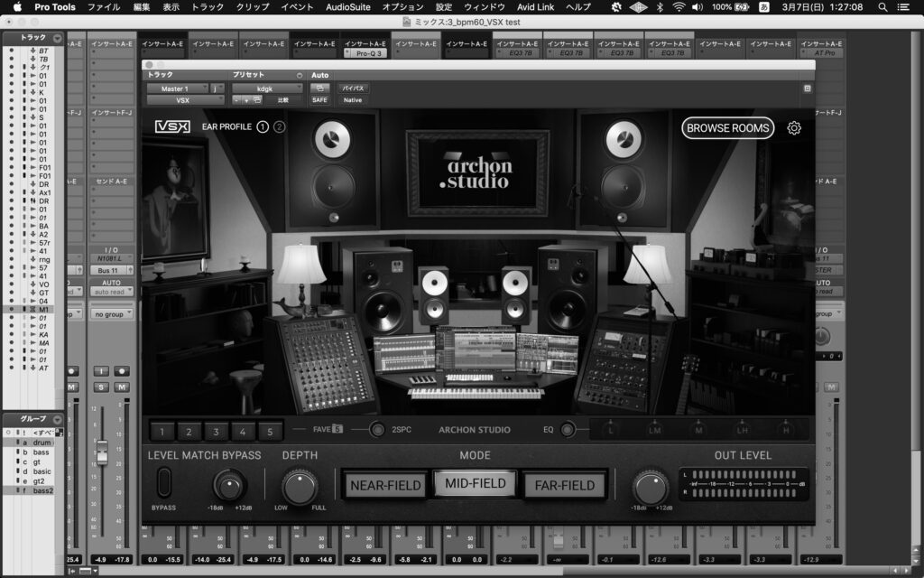Open the グループ list menu arrow

click(57, 419)
